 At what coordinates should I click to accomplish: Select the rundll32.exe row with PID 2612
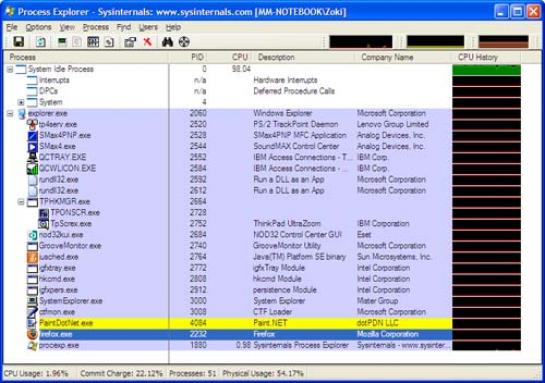(262, 191)
